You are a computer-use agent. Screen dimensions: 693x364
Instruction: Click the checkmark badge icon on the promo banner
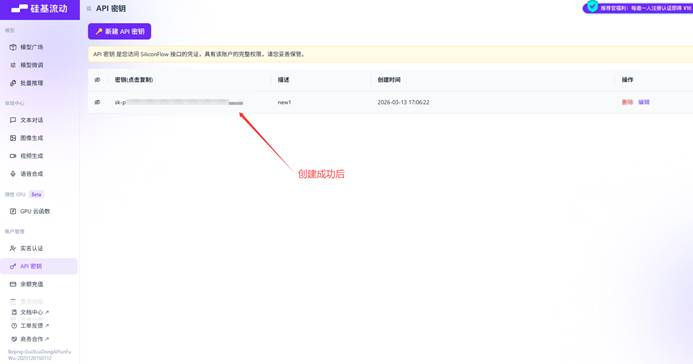[592, 7]
